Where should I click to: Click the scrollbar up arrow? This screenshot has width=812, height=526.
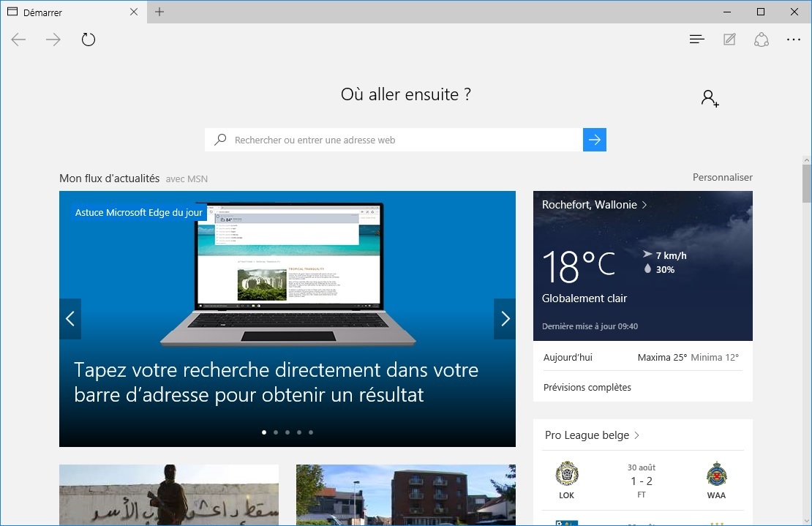[807, 160]
